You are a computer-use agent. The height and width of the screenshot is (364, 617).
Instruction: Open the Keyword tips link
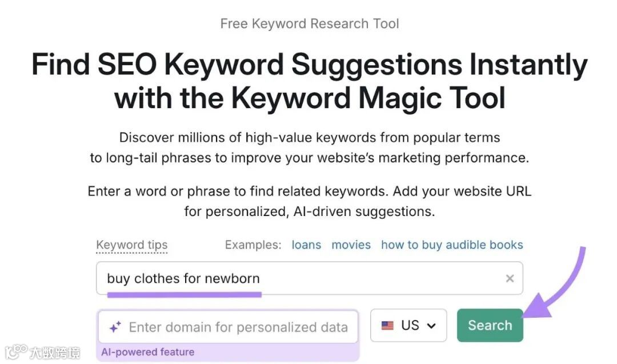pos(132,245)
